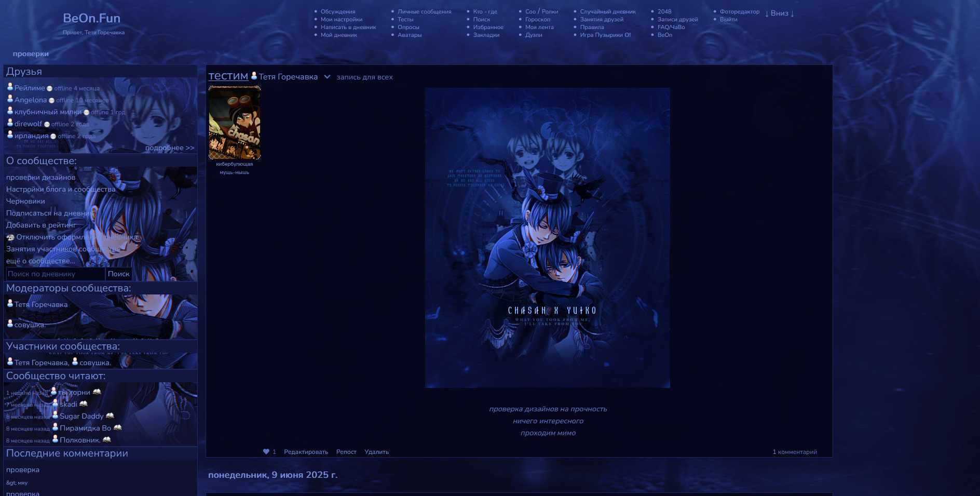Click the profile icon next to Рейлиме
Image resolution: width=980 pixels, height=496 pixels.
(x=10, y=87)
